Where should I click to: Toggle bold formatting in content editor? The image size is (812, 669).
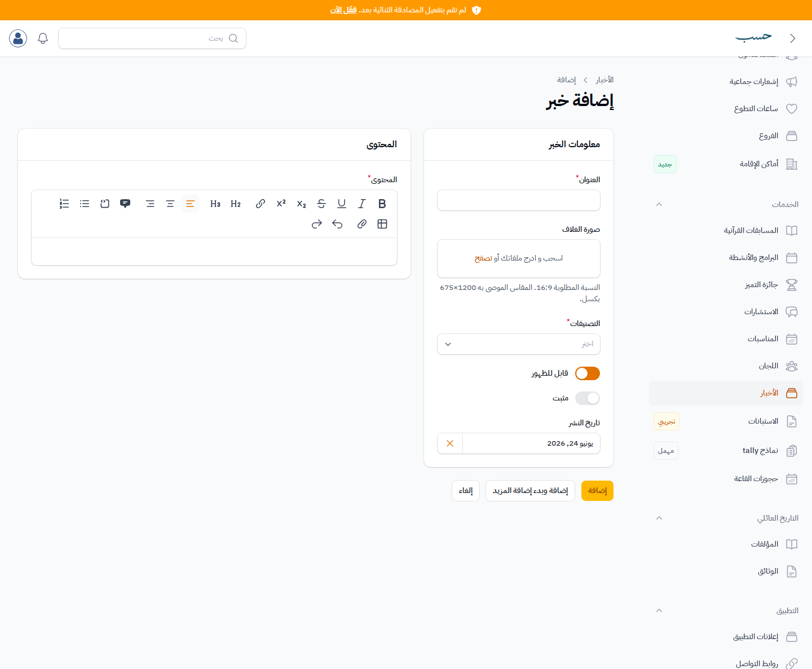click(382, 204)
